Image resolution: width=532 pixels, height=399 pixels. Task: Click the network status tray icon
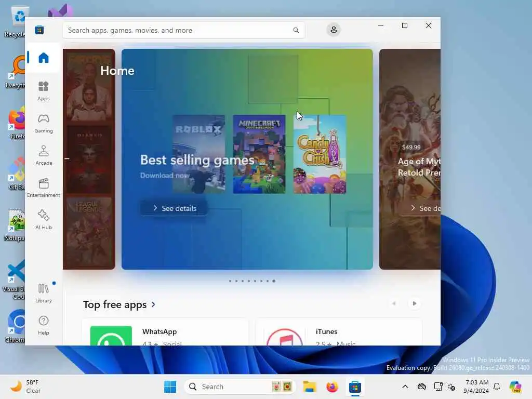[x=438, y=387]
